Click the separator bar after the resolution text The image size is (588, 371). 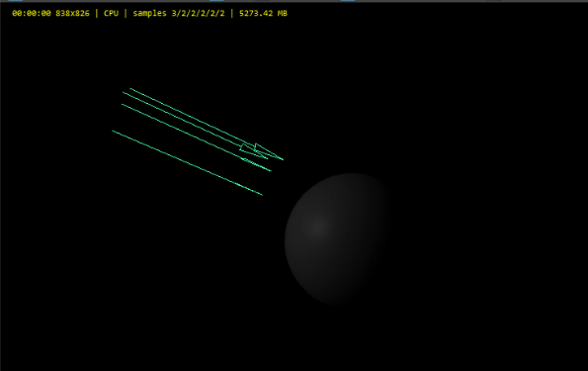(x=97, y=13)
